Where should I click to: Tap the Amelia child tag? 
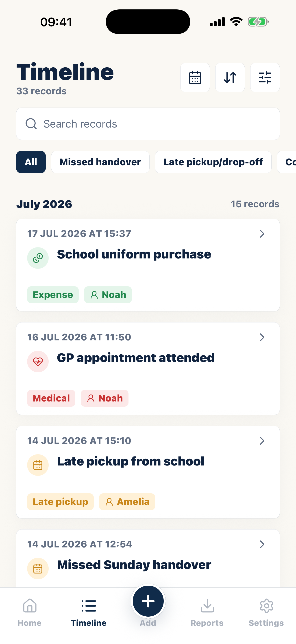(x=127, y=502)
